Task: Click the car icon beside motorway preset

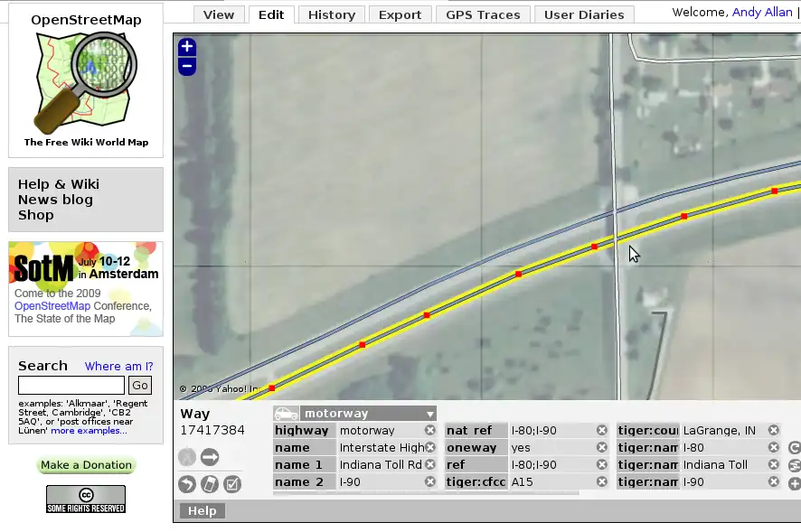Action: click(x=286, y=414)
